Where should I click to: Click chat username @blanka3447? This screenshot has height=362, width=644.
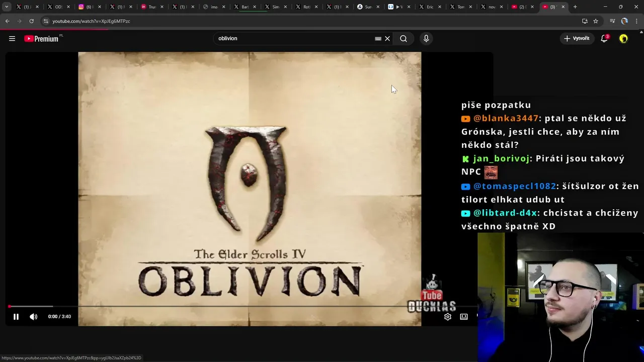506,118
